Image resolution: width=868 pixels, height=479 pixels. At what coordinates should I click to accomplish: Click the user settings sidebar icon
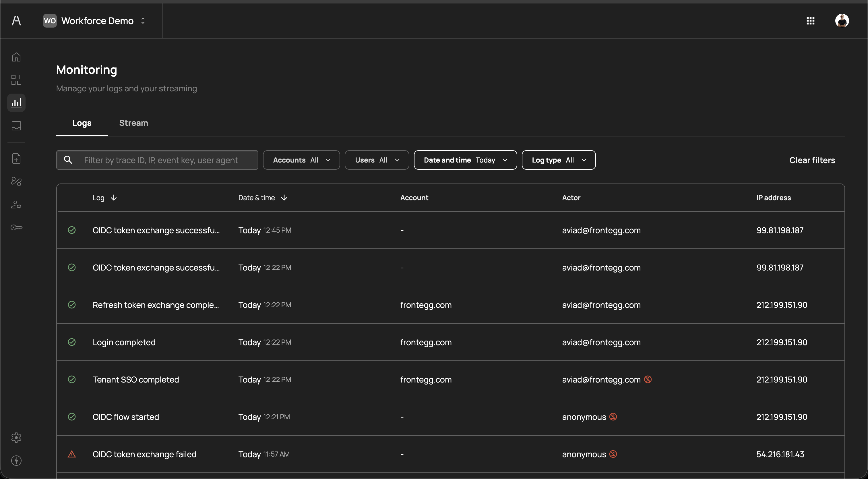click(x=16, y=205)
